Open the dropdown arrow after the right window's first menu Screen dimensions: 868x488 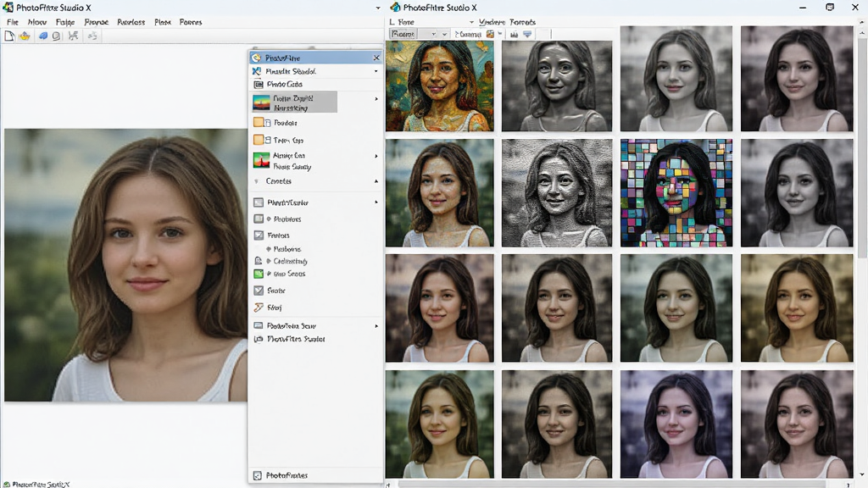471,22
